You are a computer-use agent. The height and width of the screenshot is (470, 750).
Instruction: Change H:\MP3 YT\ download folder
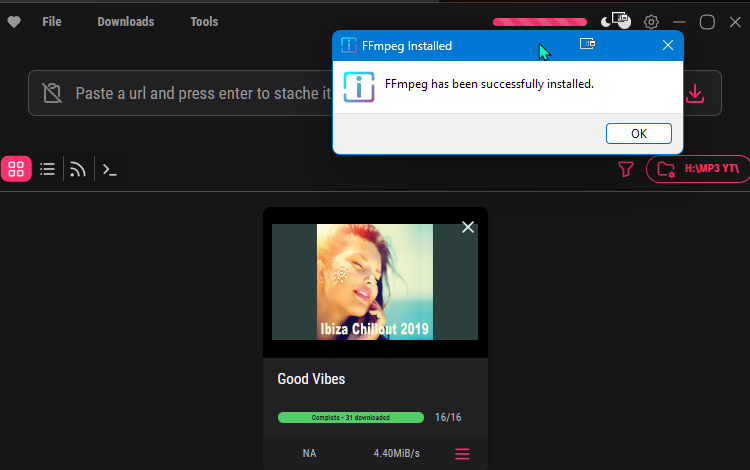point(699,169)
